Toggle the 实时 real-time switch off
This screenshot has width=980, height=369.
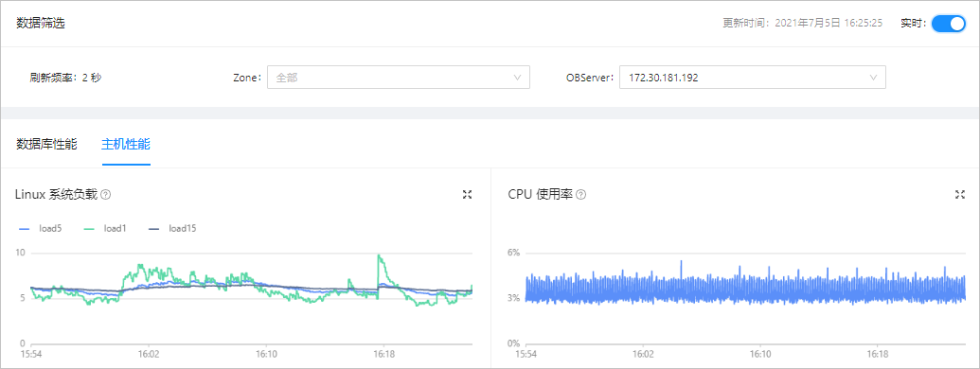(948, 24)
